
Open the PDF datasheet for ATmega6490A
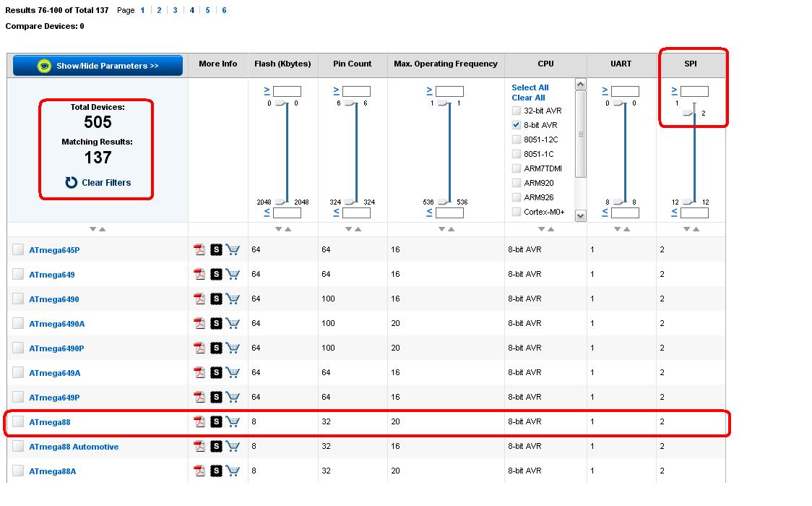coord(199,323)
